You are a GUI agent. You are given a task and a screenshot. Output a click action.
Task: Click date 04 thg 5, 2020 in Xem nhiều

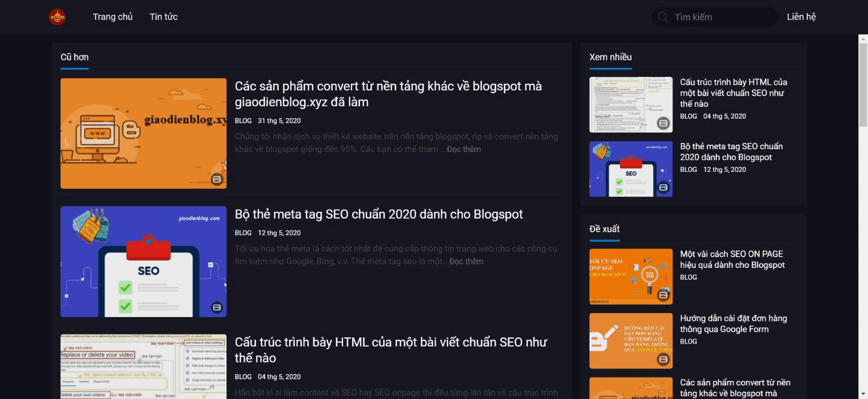click(724, 116)
